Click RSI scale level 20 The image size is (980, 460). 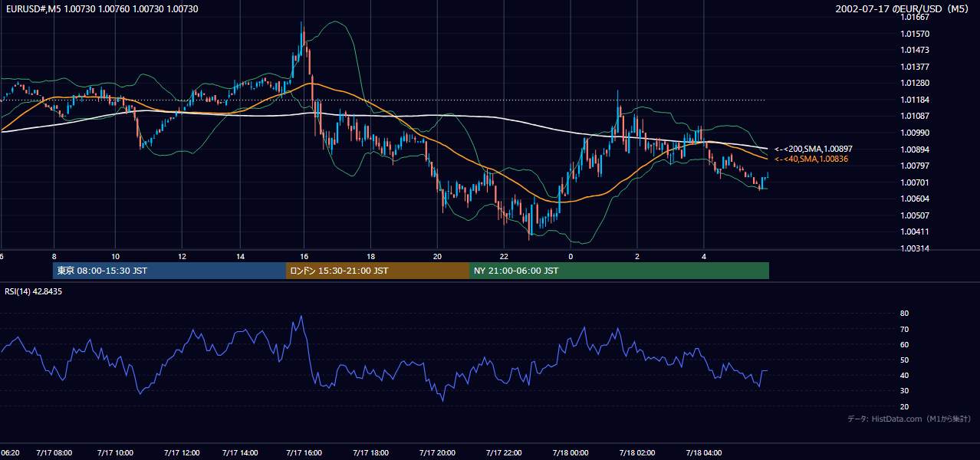[904, 406]
